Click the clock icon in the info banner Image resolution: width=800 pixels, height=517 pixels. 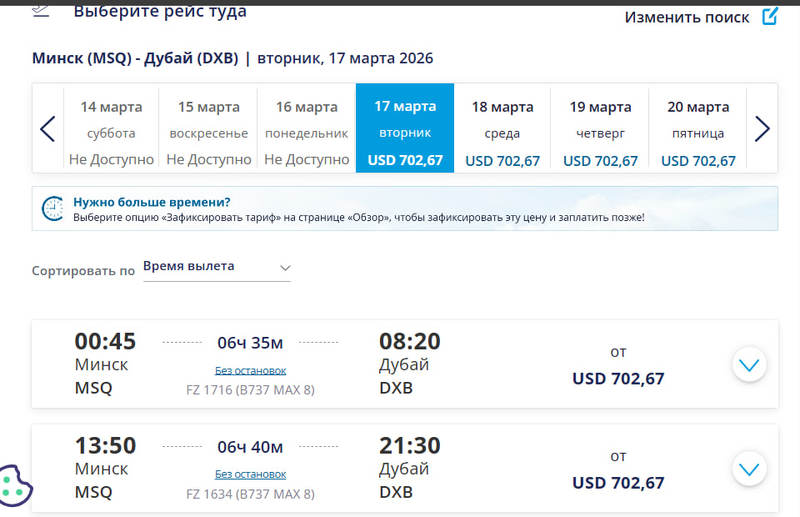point(52,208)
